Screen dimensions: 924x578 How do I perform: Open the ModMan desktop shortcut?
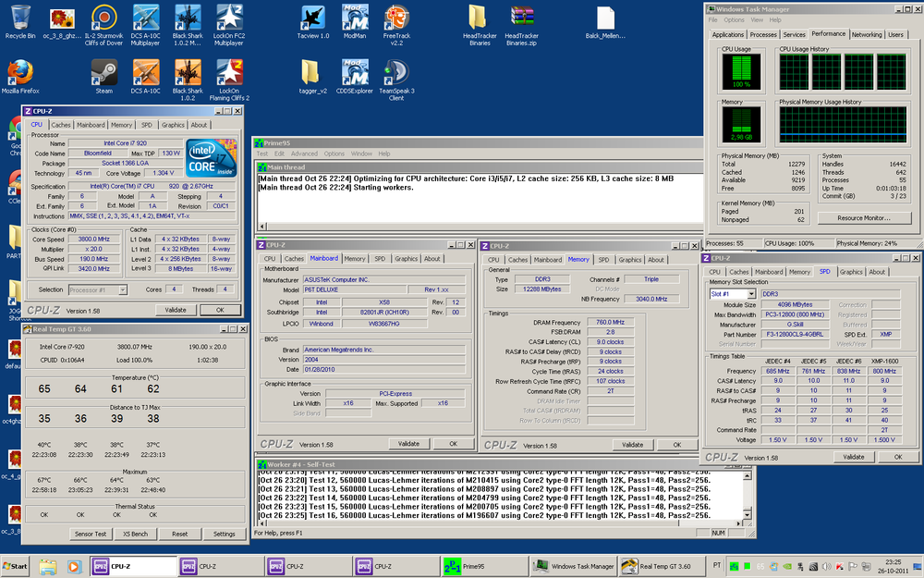(355, 16)
